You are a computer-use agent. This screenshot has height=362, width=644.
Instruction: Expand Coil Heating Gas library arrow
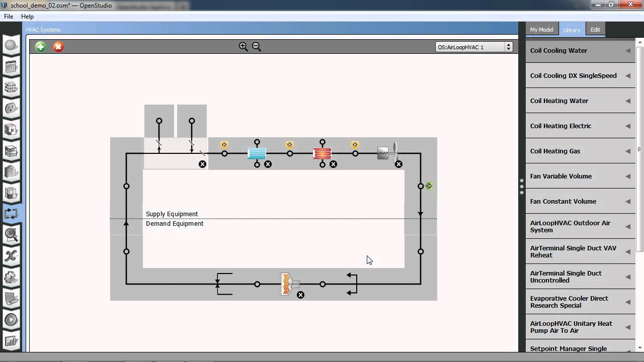coord(628,151)
